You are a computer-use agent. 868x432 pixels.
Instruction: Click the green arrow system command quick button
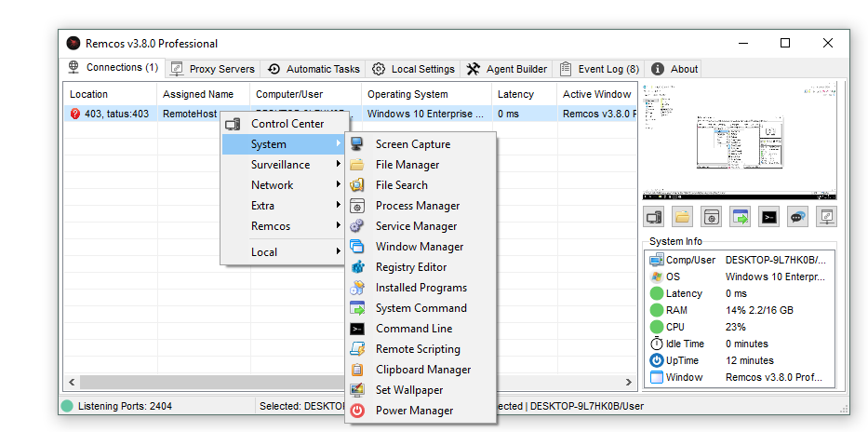click(740, 217)
